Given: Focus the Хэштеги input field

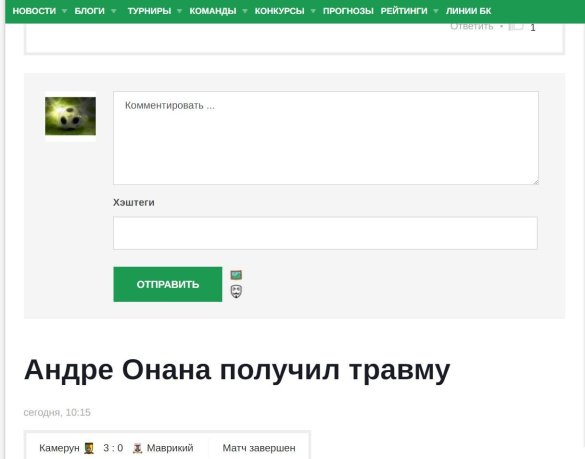Looking at the screenshot, I should (325, 233).
